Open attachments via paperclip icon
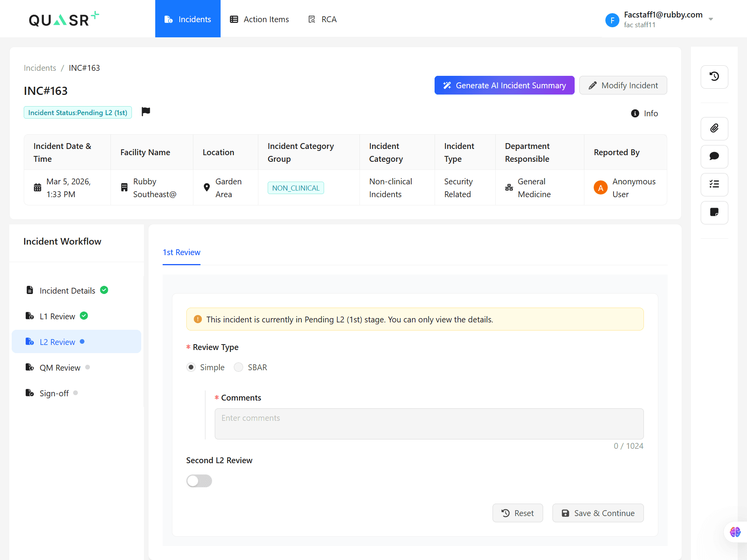The width and height of the screenshot is (747, 560). [714, 128]
